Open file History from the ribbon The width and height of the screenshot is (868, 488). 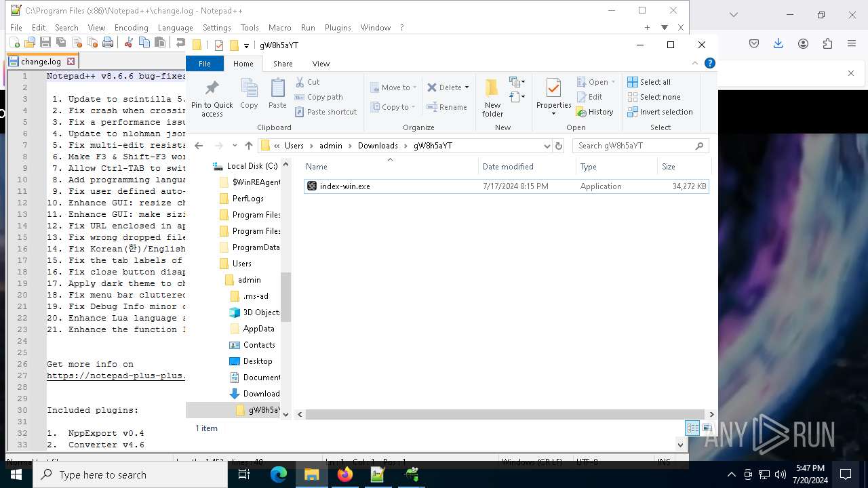(595, 112)
